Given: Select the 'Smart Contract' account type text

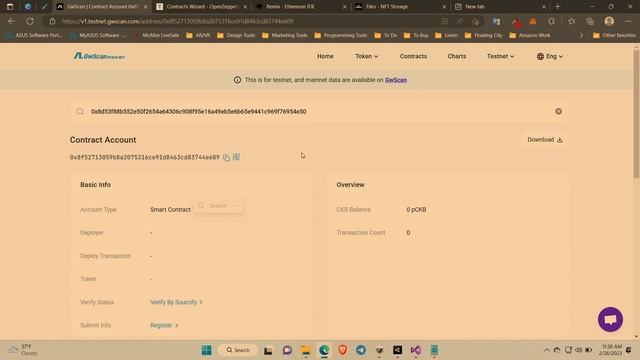Looking at the screenshot, I should 170,210.
